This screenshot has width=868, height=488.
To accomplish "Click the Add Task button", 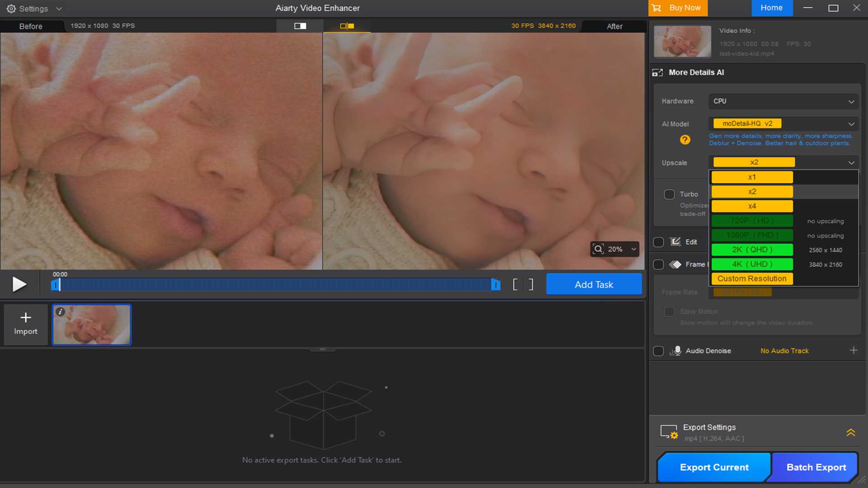I will tap(594, 284).
